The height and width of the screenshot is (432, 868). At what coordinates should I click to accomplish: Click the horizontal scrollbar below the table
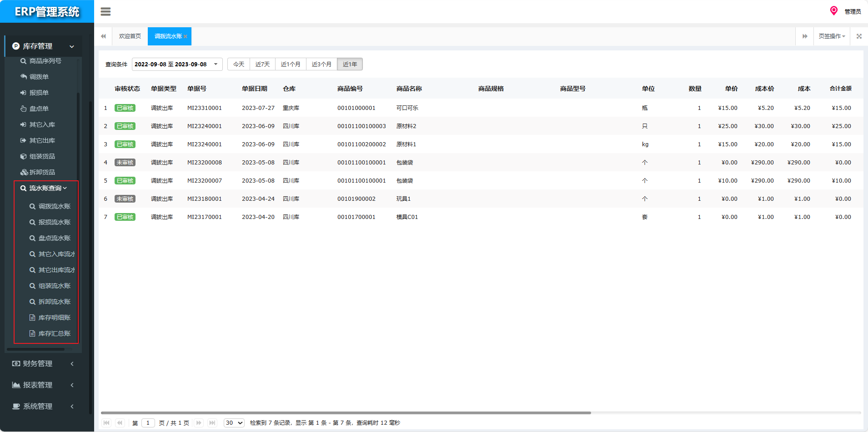coord(346,413)
